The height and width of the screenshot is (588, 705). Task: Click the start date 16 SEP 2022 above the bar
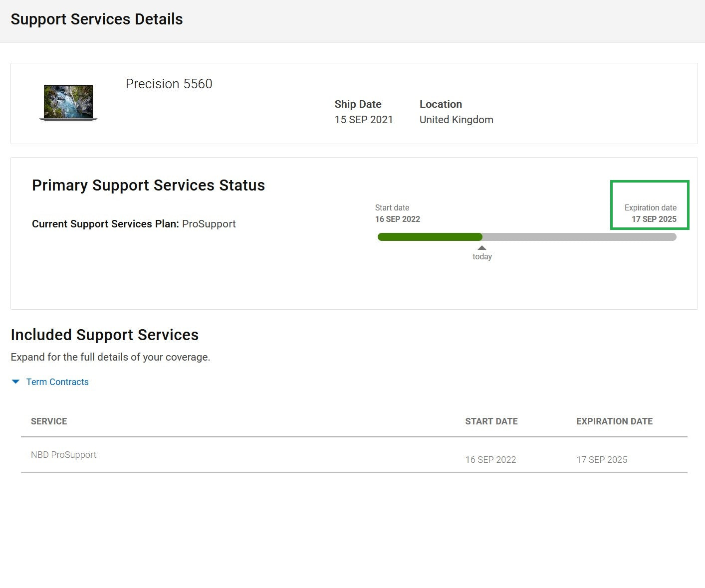[398, 219]
